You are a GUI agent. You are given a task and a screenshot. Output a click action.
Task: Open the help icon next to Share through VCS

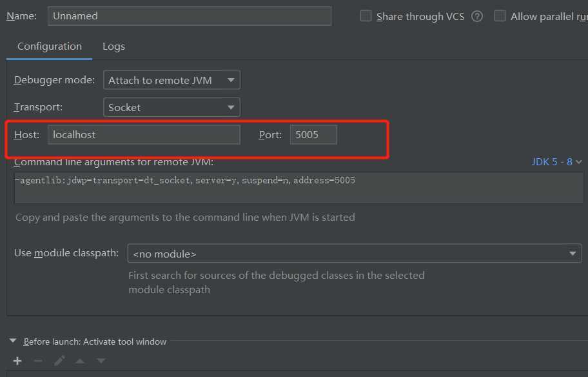point(477,17)
